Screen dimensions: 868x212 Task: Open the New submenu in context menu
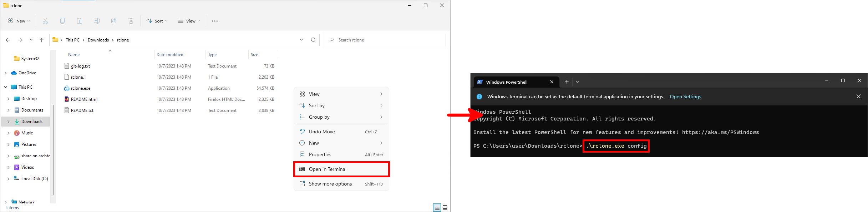[x=341, y=143]
